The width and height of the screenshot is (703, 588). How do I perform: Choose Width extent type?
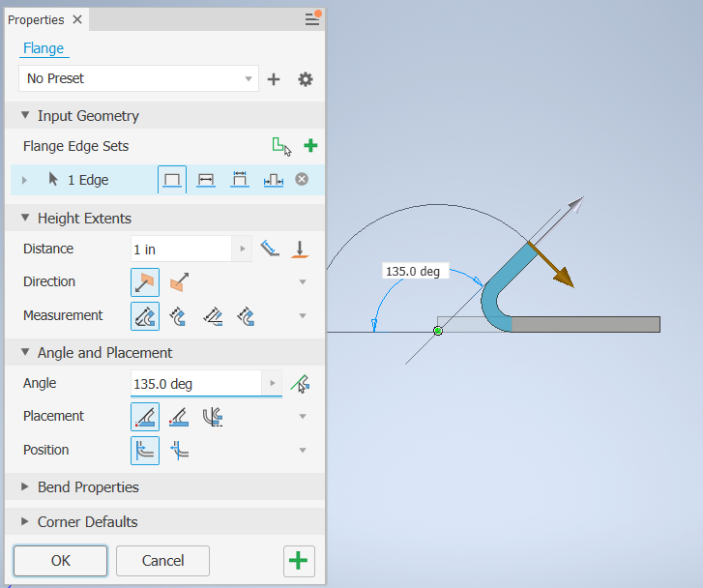(206, 180)
